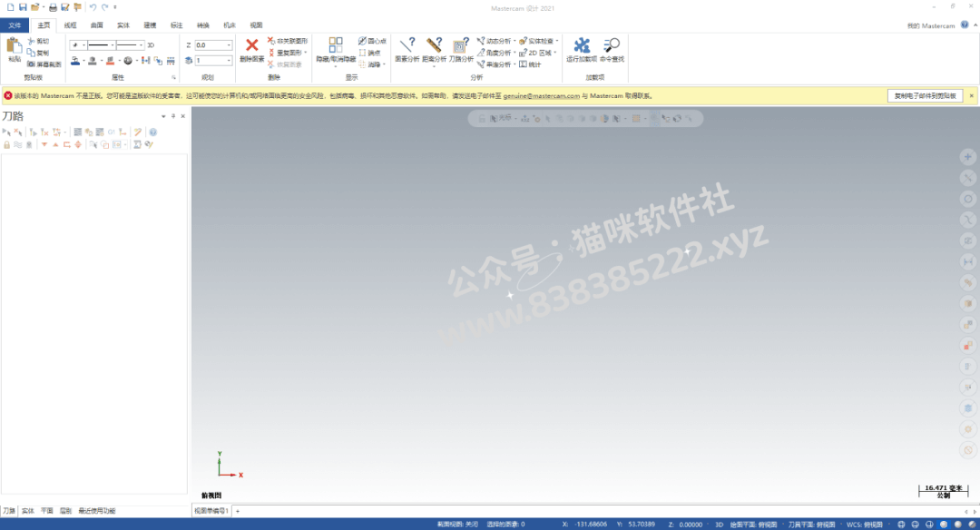Click the wireframe color swatch in attributes
Viewport: 980px width, 530px height.
tap(75, 61)
